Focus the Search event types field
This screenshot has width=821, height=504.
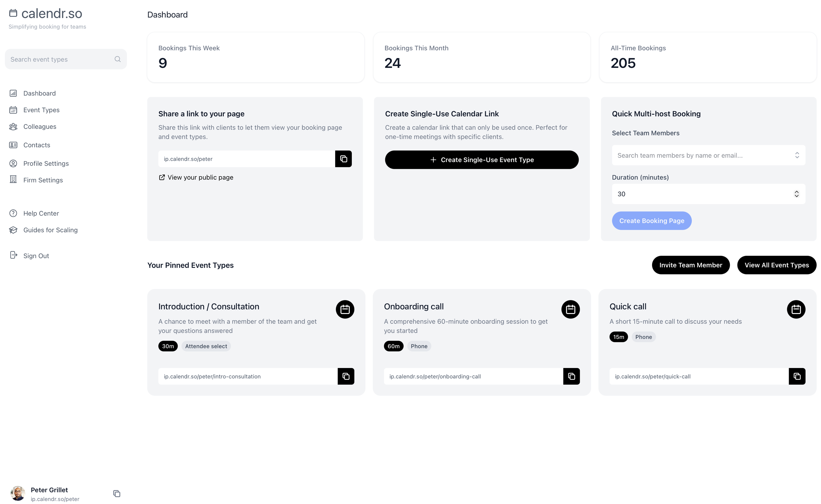tap(66, 59)
